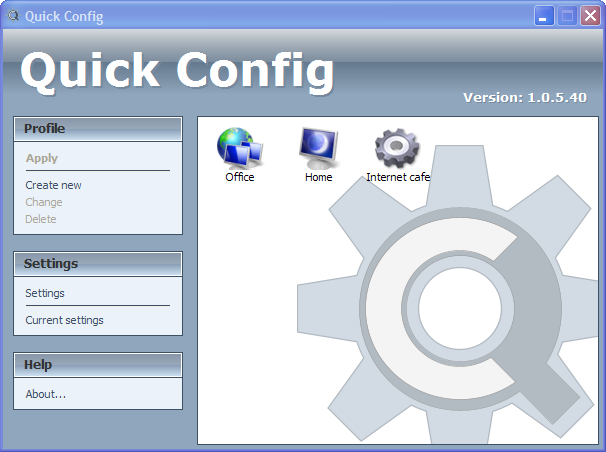Select the Office profile globe icon
606x452 pixels.
click(240, 148)
